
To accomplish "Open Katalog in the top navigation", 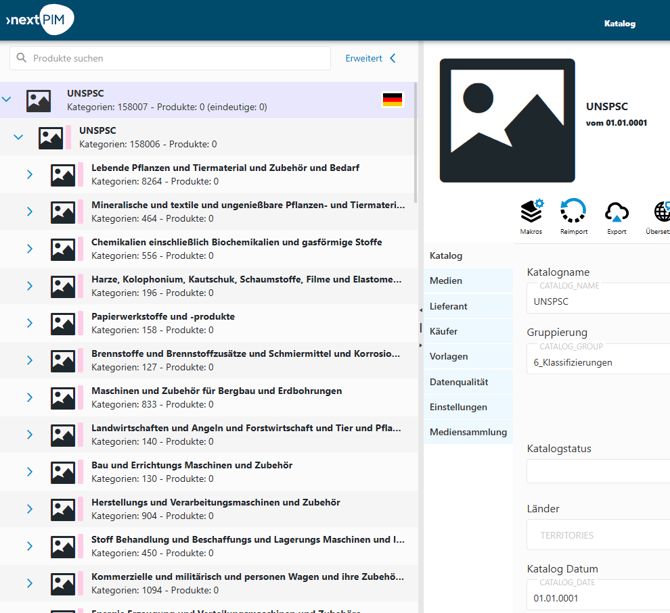I will pos(620,24).
